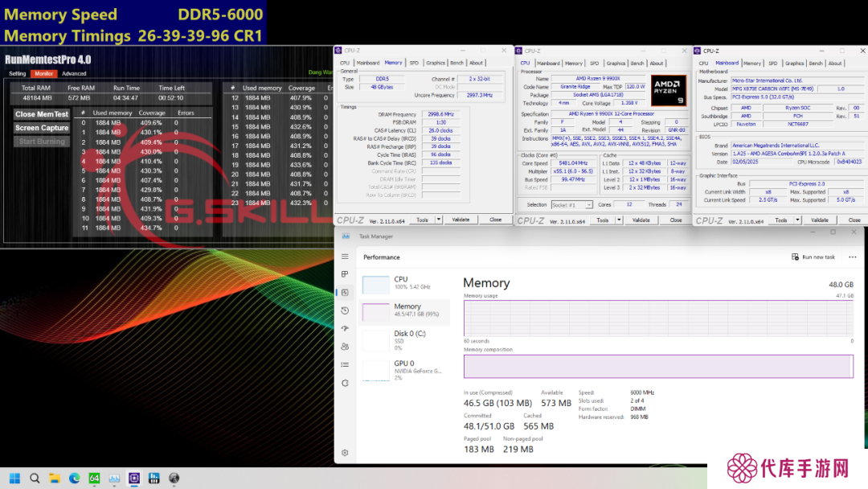Open Setting tab in RunMemtestPro
The width and height of the screenshot is (868, 489).
click(17, 73)
